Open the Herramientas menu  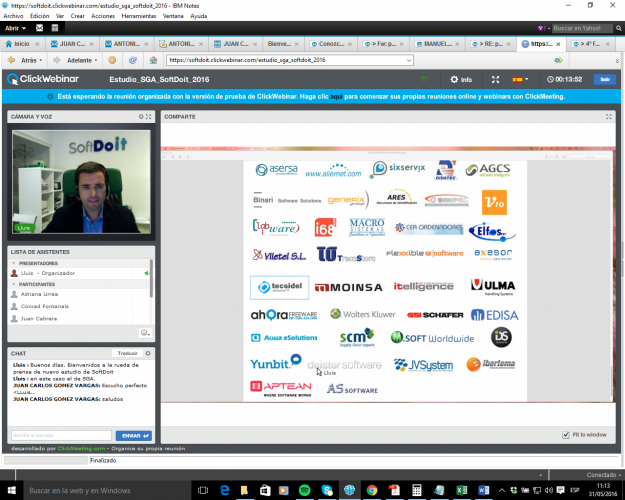139,16
